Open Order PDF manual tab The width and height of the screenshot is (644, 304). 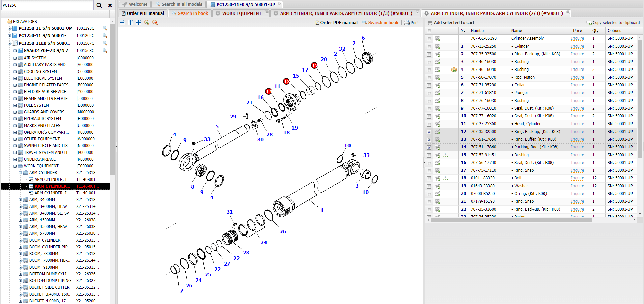click(143, 13)
